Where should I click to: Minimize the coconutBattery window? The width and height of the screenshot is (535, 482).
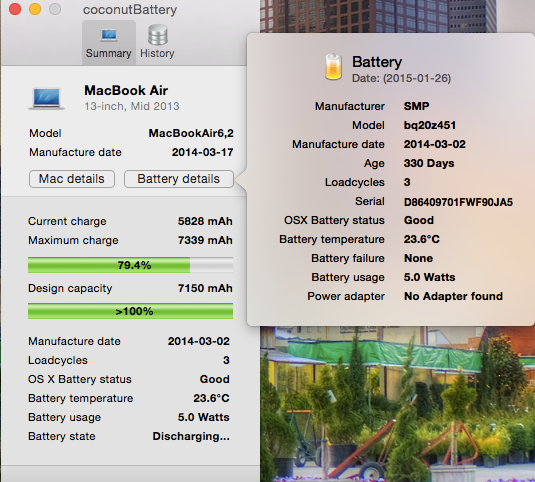click(35, 9)
